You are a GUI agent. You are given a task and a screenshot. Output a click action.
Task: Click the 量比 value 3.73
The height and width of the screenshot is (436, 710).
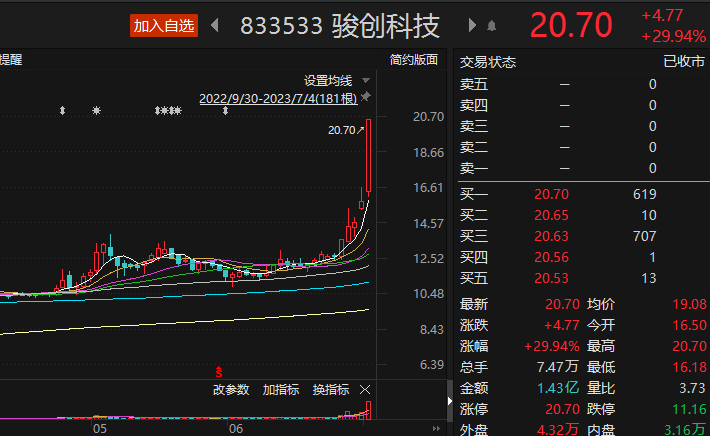tap(692, 388)
